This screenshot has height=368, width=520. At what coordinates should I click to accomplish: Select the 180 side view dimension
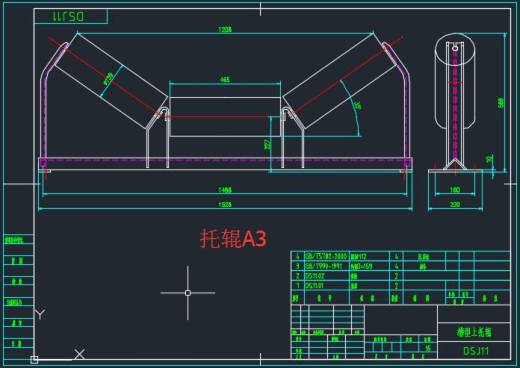(x=455, y=190)
